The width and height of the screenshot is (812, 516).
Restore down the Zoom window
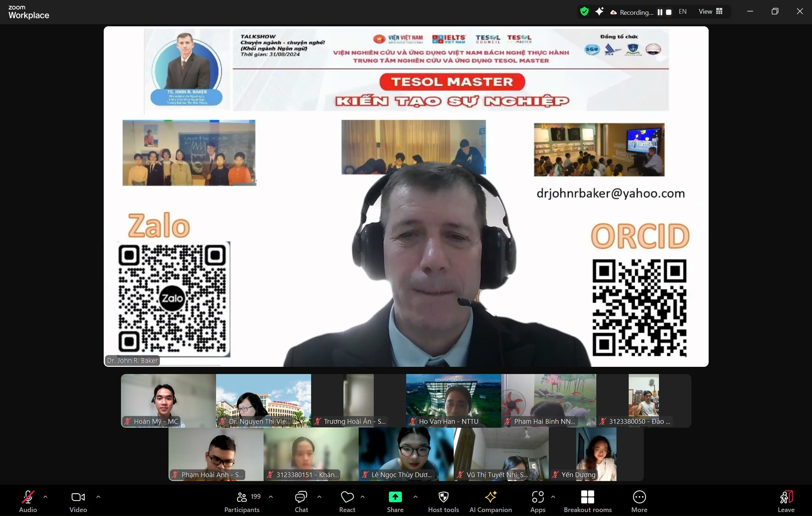click(775, 12)
